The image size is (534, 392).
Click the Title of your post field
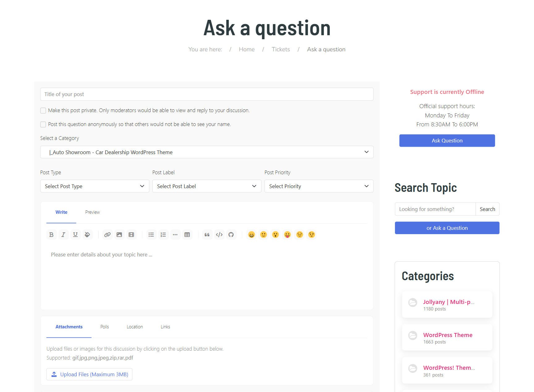coord(207,94)
